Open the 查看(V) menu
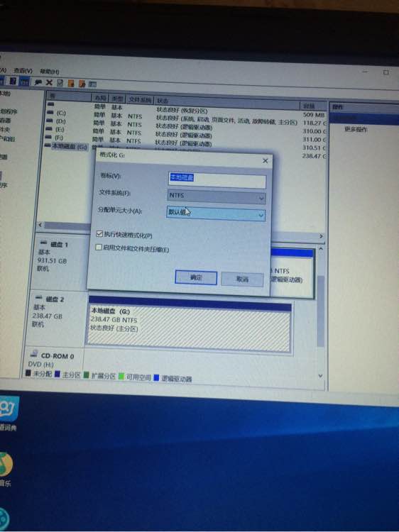 click(x=23, y=70)
